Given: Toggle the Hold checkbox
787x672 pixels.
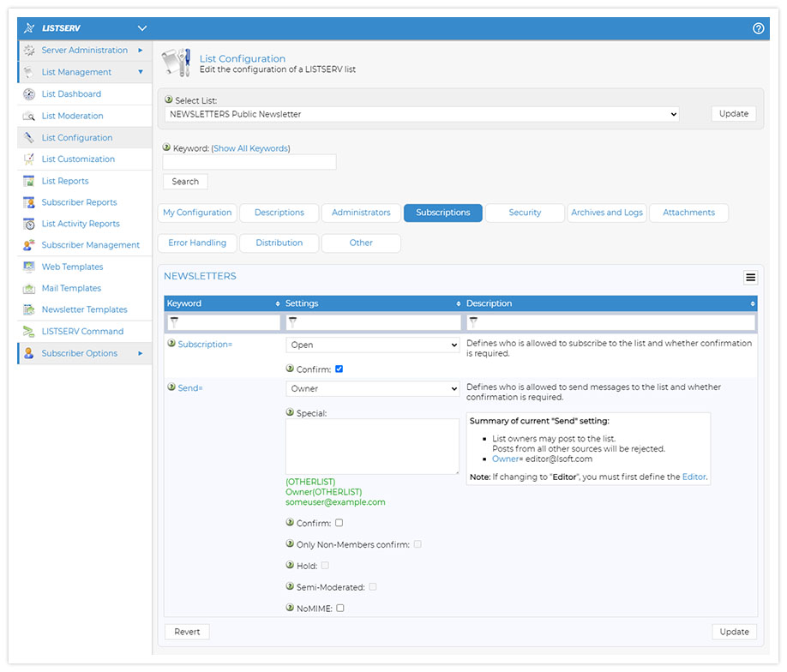Looking at the screenshot, I should (325, 566).
